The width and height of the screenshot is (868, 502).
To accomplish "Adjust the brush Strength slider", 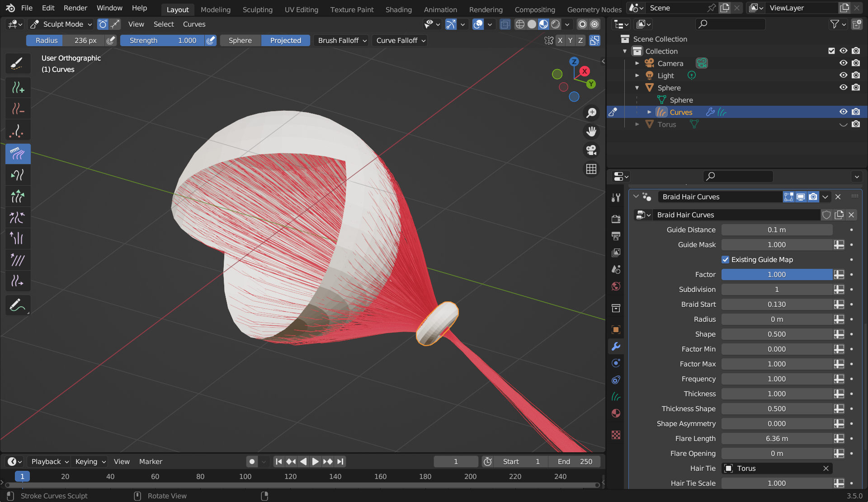I will click(162, 41).
